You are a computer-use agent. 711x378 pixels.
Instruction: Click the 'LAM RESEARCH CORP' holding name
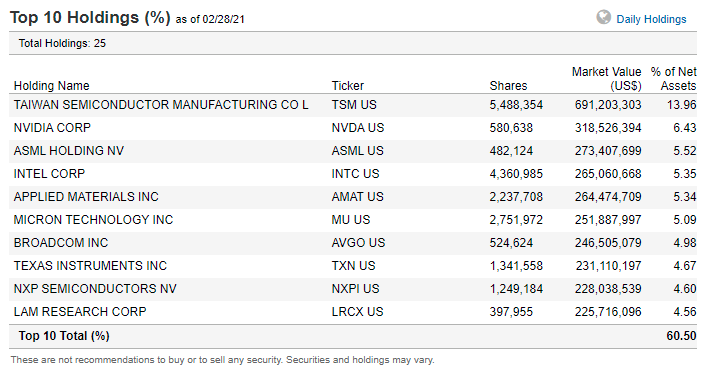coord(80,312)
